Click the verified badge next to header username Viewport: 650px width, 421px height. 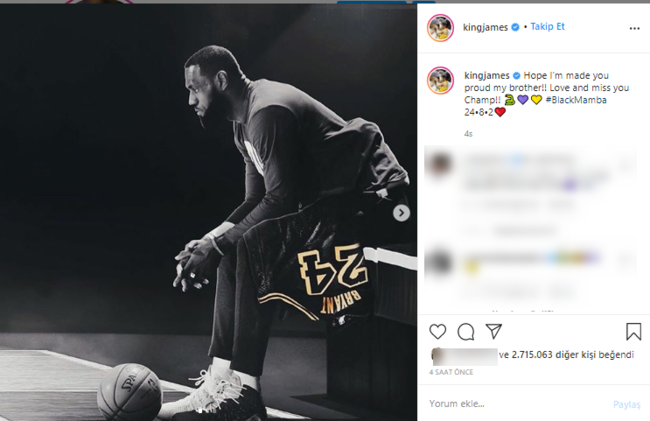click(516, 27)
